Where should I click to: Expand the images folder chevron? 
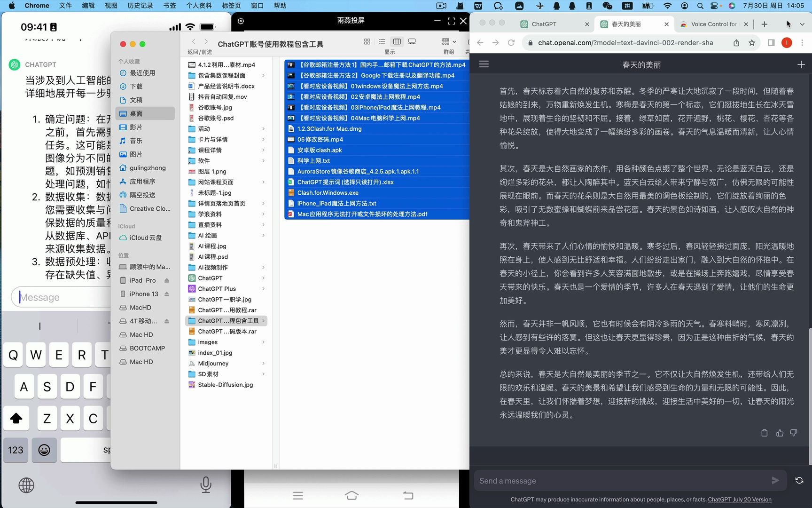[x=263, y=342]
